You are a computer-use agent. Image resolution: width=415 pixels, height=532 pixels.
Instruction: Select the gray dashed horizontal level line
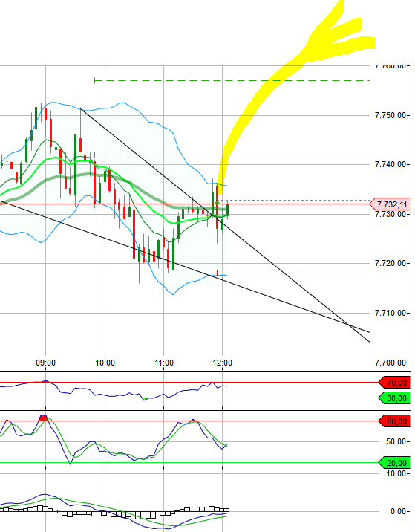tap(232, 155)
